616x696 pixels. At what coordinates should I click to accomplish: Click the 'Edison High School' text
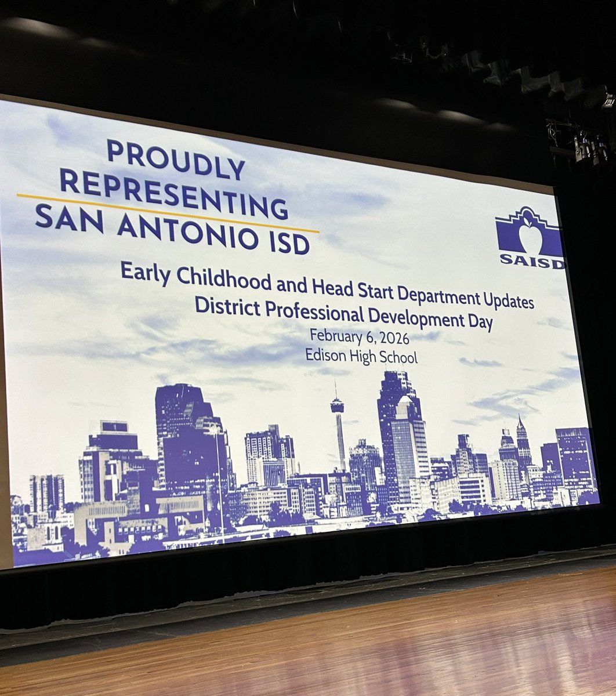pyautogui.click(x=361, y=356)
